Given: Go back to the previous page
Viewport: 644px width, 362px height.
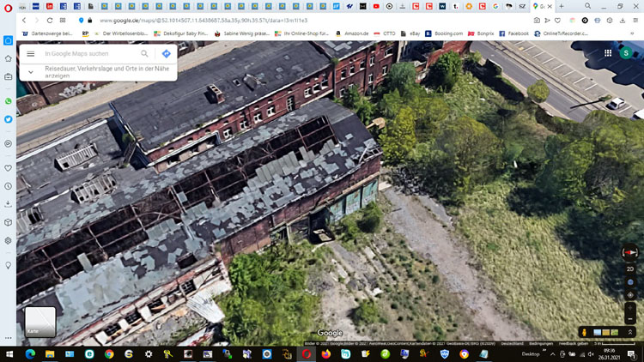Looking at the screenshot, I should [x=24, y=20].
